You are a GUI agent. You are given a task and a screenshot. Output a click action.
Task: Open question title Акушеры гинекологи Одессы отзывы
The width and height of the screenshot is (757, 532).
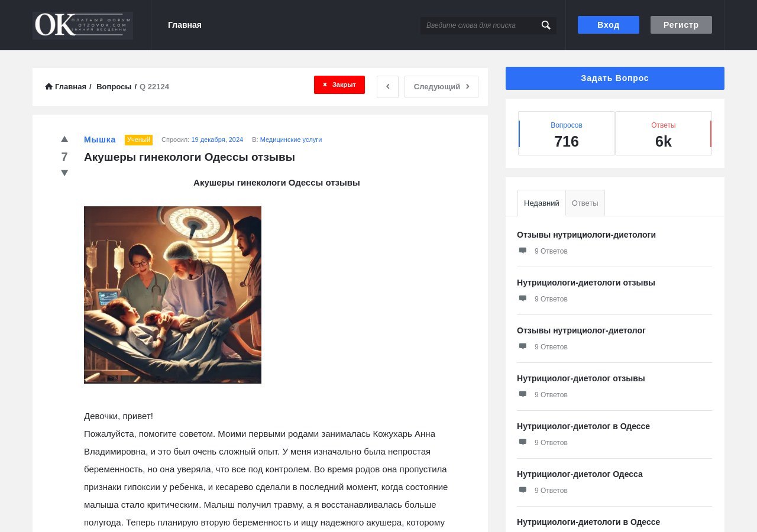point(189,157)
